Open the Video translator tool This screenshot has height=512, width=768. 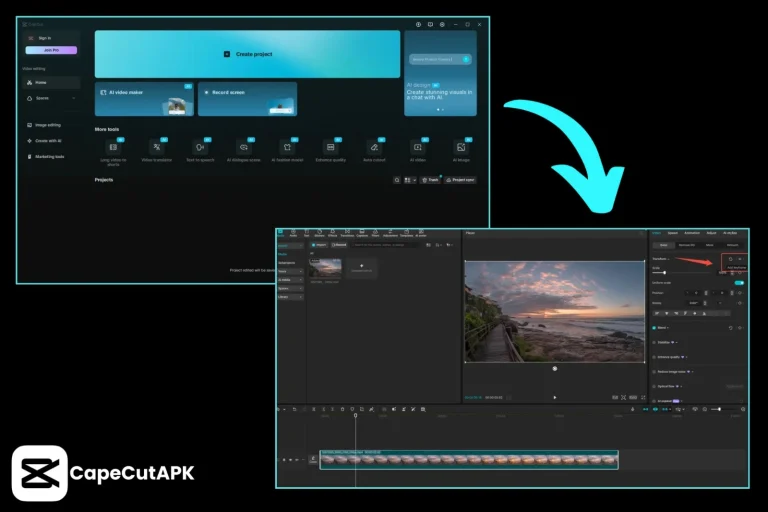coord(157,150)
